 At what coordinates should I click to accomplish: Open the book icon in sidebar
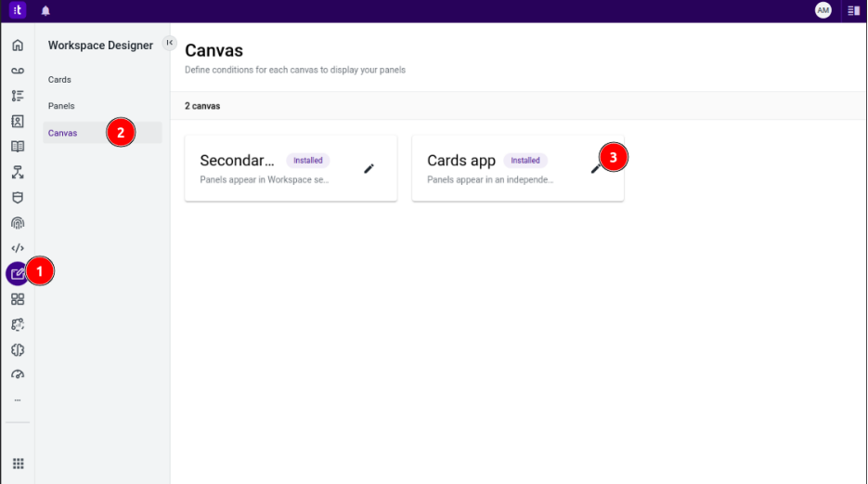point(18,146)
